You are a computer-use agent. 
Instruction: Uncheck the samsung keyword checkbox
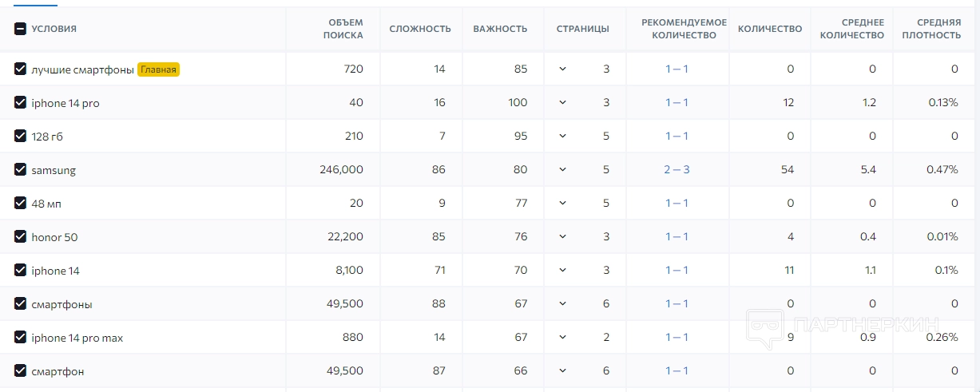[x=21, y=170]
